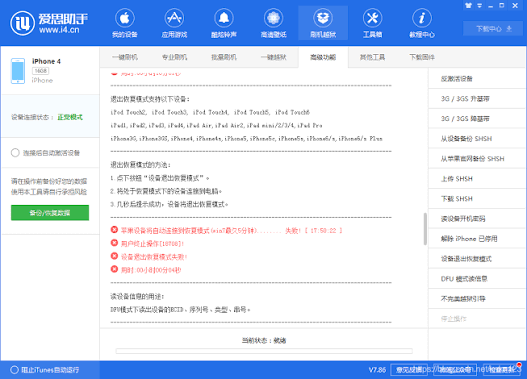Screen dimensions: 527x379
Task: Switch to the 专业刷机 tab
Action: [x=174, y=57]
